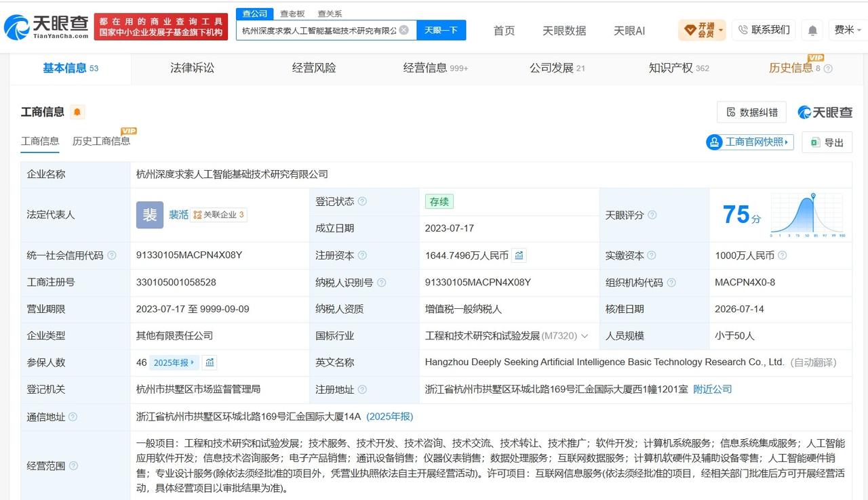The image size is (868, 500).
Task: Open the 法律诉讼 tab
Action: (192, 68)
